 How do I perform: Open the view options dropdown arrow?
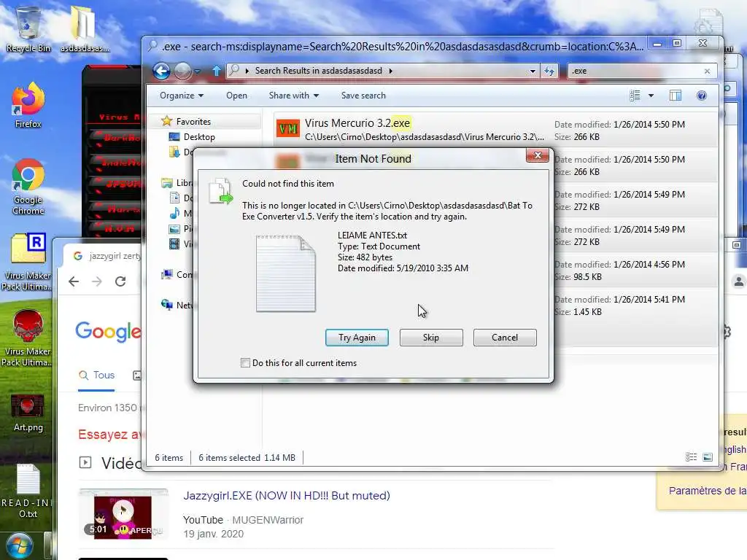(x=651, y=96)
